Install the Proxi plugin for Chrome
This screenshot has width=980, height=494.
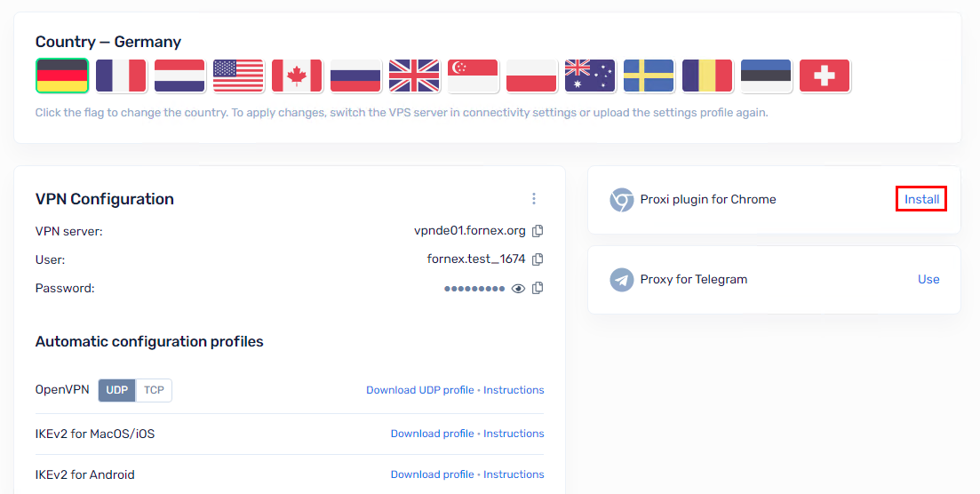pyautogui.click(x=922, y=199)
